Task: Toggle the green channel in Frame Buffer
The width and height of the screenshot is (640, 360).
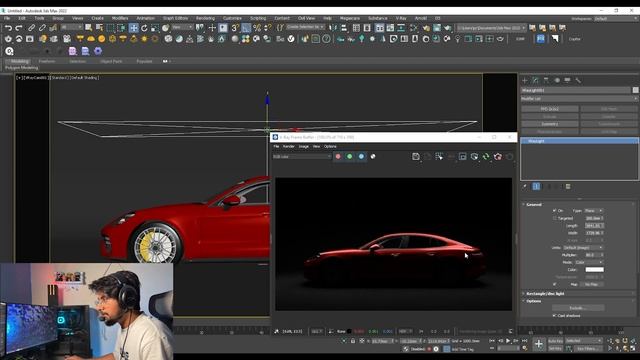Action: pos(349,156)
